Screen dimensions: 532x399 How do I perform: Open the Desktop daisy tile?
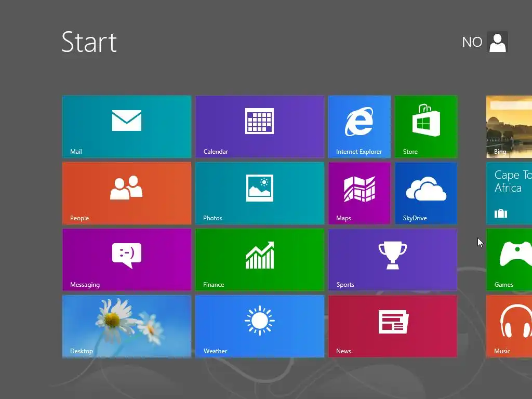[127, 326]
